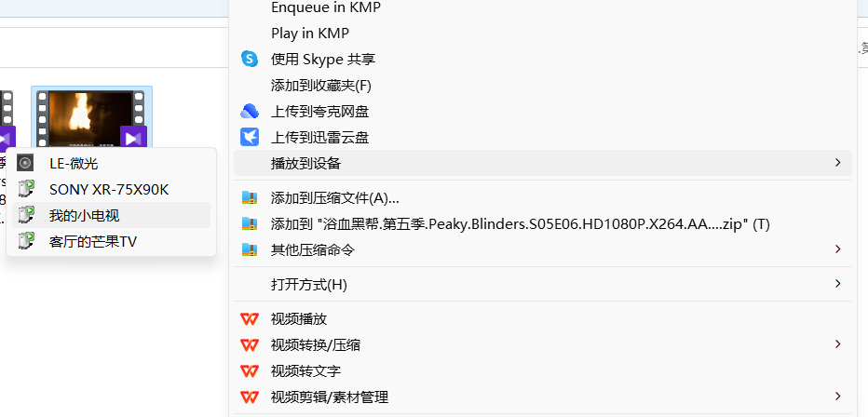
Task: Click the WPS icon beside 视频转文字
Action: (x=250, y=371)
